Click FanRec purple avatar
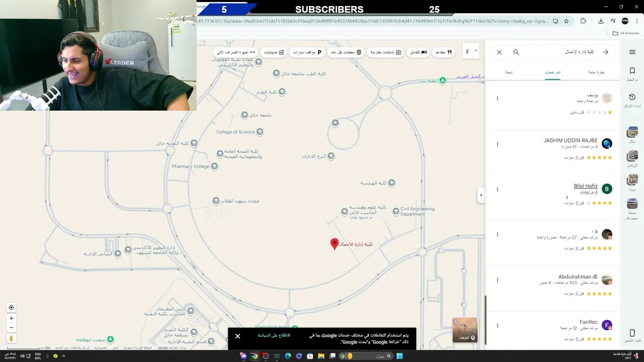 click(607, 325)
